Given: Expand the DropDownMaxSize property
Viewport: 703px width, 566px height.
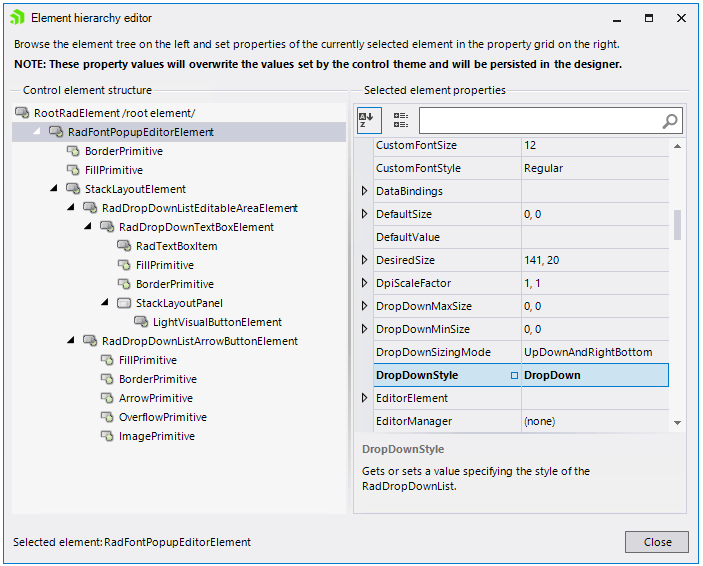Looking at the screenshot, I should (x=365, y=305).
